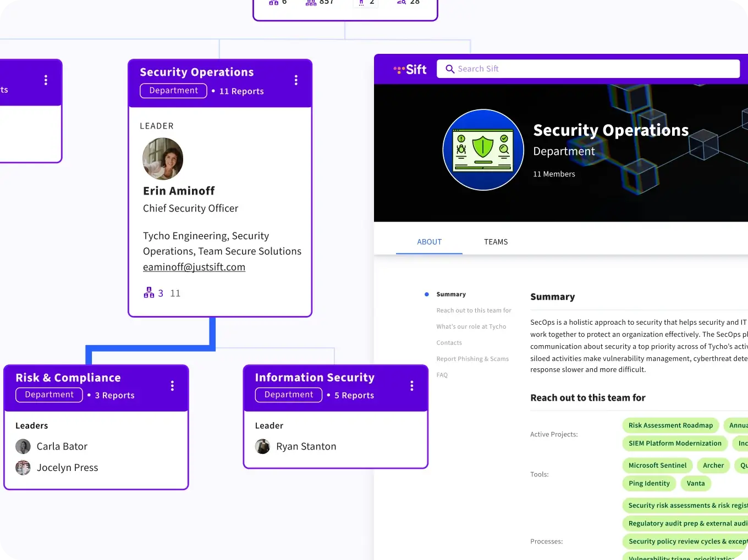Select 'Security risk assessments & risk' process tag
The width and height of the screenshot is (748, 560).
point(685,506)
